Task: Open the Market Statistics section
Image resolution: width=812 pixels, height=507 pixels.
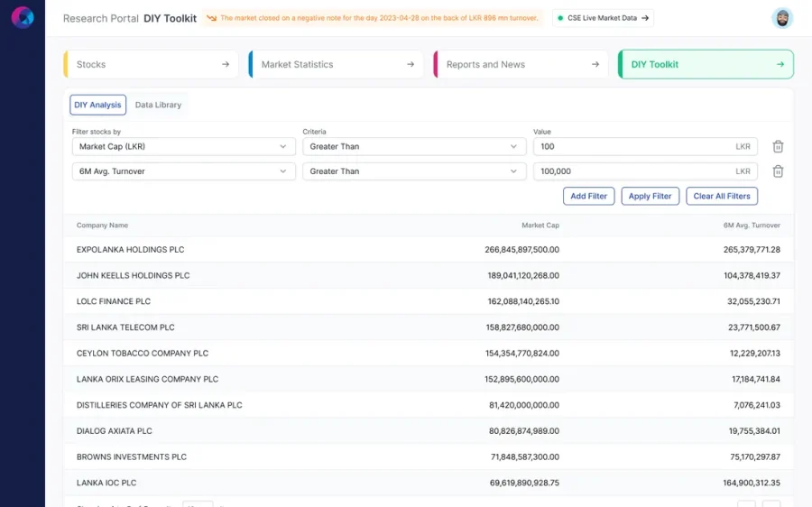Action: tap(336, 64)
